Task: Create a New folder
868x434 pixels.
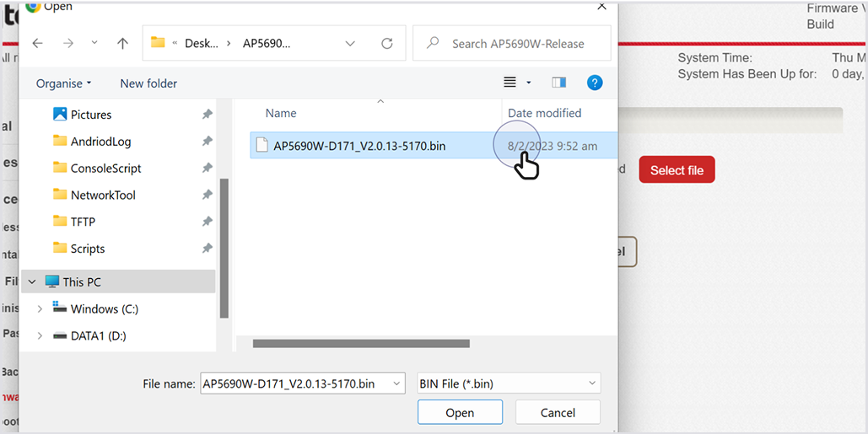Action: 148,83
